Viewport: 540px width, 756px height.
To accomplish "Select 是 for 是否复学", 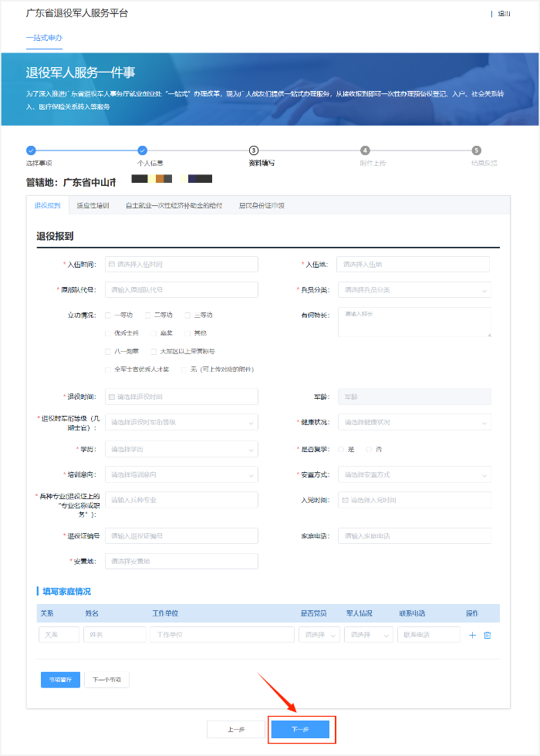I will click(x=343, y=449).
